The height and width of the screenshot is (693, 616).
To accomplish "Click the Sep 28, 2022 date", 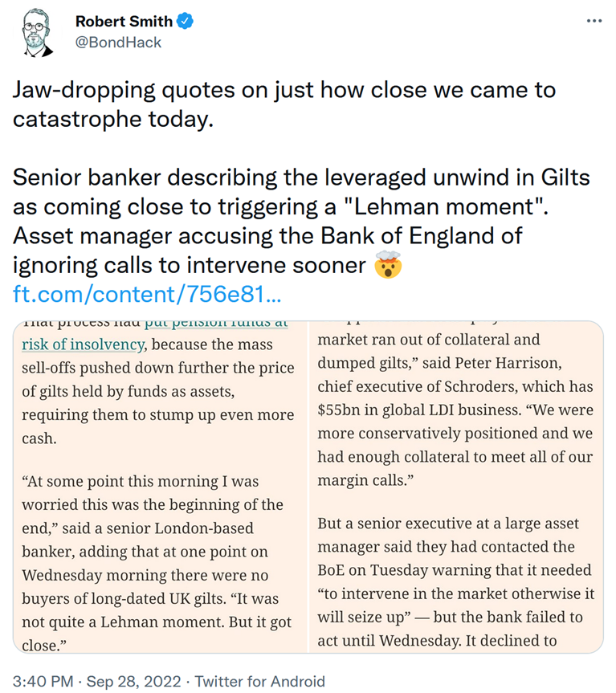I will click(x=133, y=681).
